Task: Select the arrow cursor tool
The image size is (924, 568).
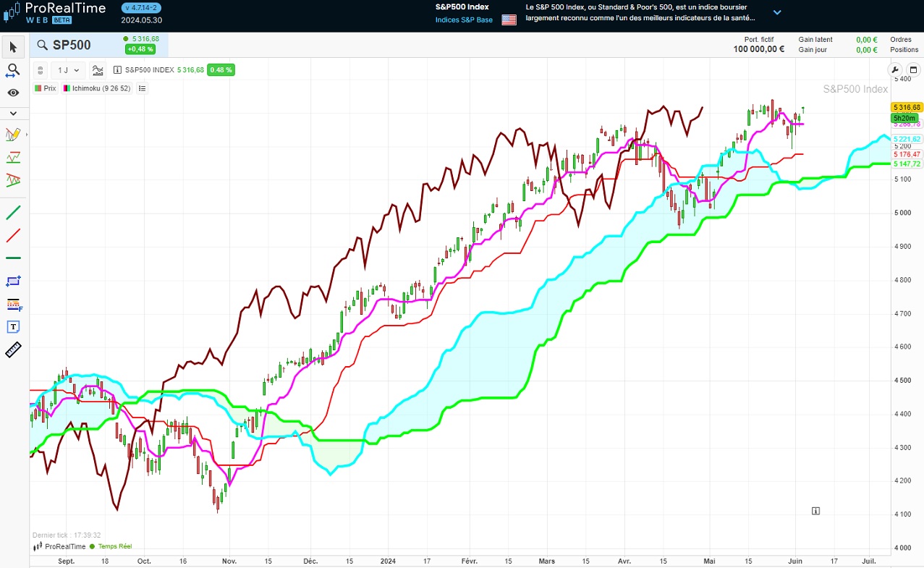Action: click(13, 48)
